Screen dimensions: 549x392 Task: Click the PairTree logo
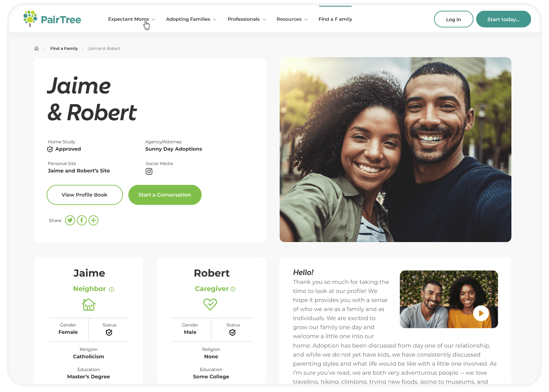(x=52, y=19)
